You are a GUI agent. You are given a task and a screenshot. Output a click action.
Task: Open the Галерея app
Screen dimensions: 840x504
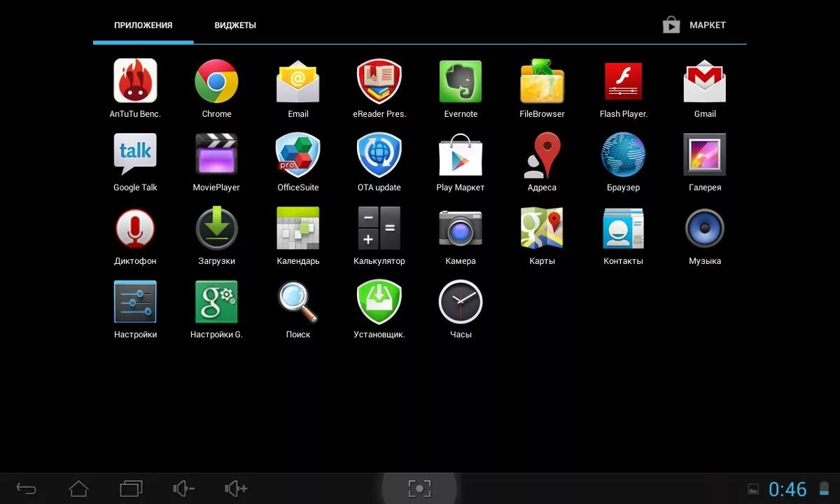705,155
